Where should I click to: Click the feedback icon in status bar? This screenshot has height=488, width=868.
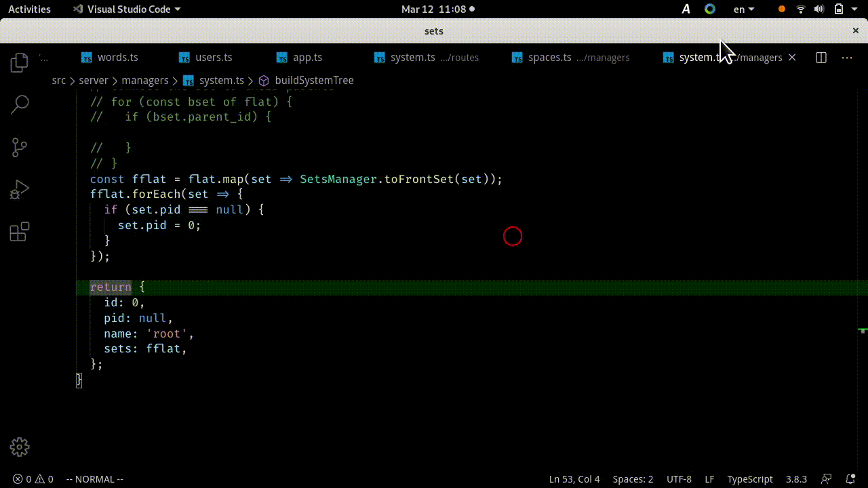tap(827, 479)
